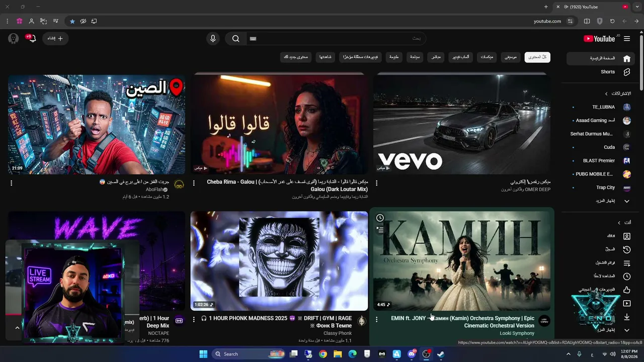Click the YouTube logo
Image resolution: width=644 pixels, height=362 pixels.
click(599, 39)
